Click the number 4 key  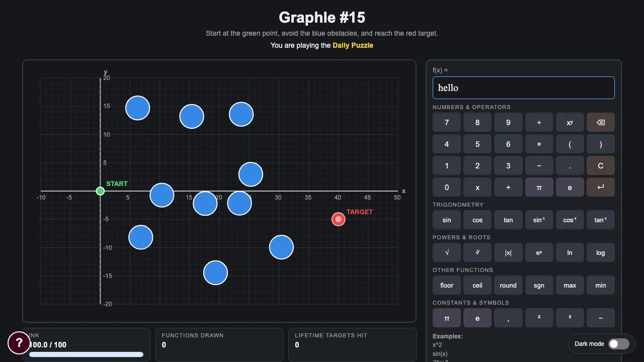(447, 144)
